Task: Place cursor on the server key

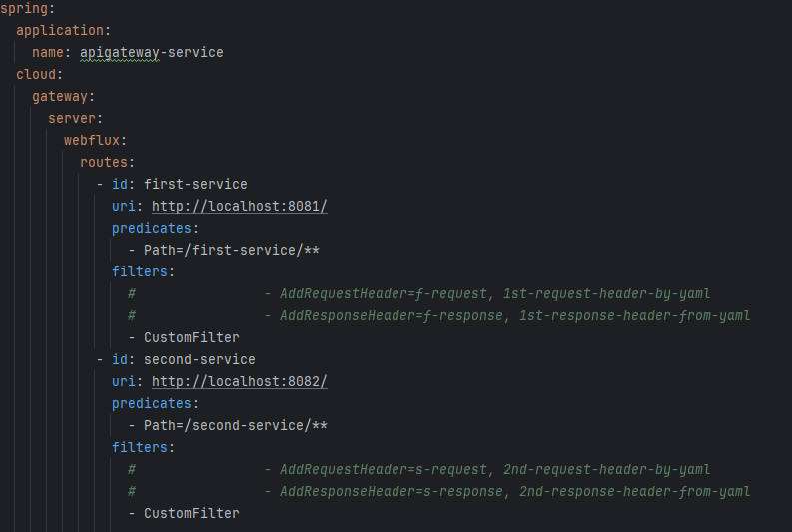Action: coord(72,118)
